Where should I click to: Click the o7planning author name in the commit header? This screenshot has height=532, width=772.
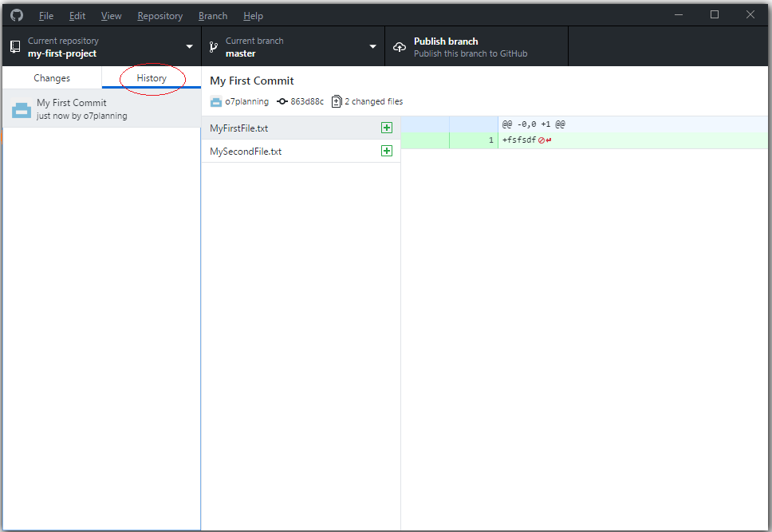coord(246,101)
